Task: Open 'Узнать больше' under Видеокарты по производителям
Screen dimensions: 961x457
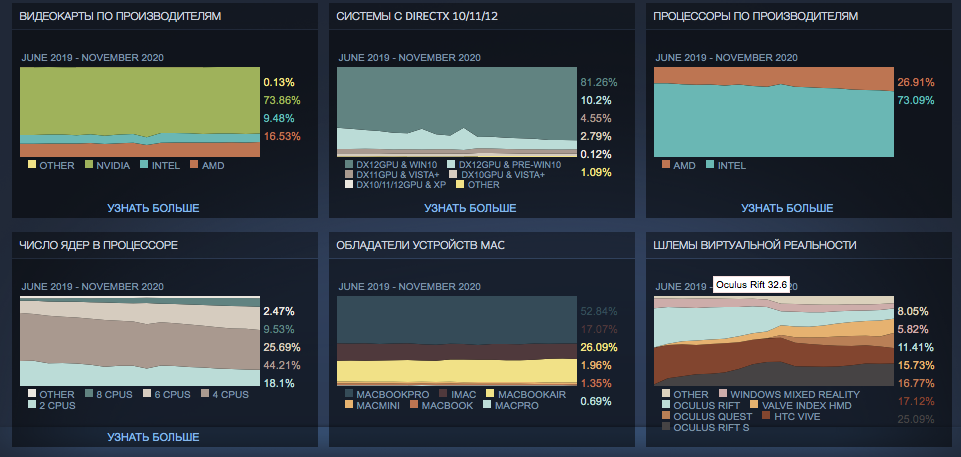Action: click(x=153, y=208)
